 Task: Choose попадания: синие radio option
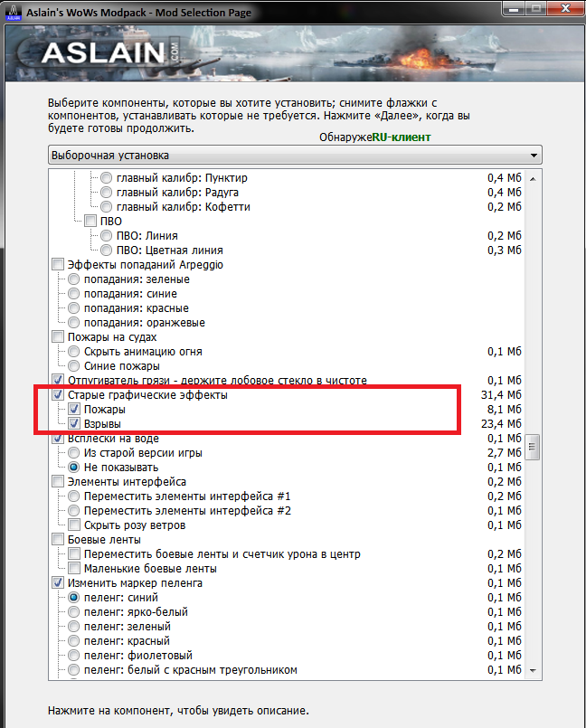[x=74, y=293]
